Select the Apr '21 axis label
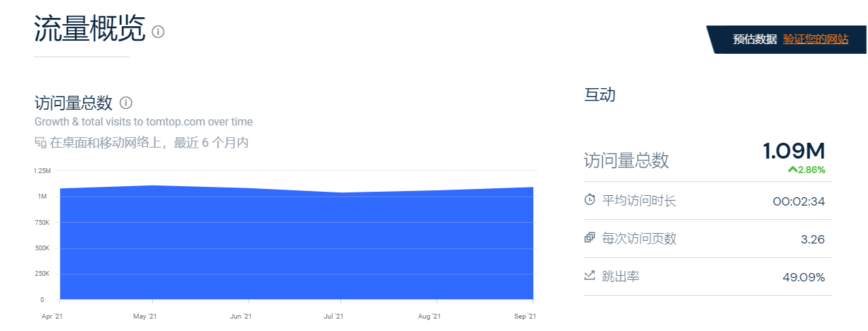Screen dimensions: 868x331 pos(52,317)
